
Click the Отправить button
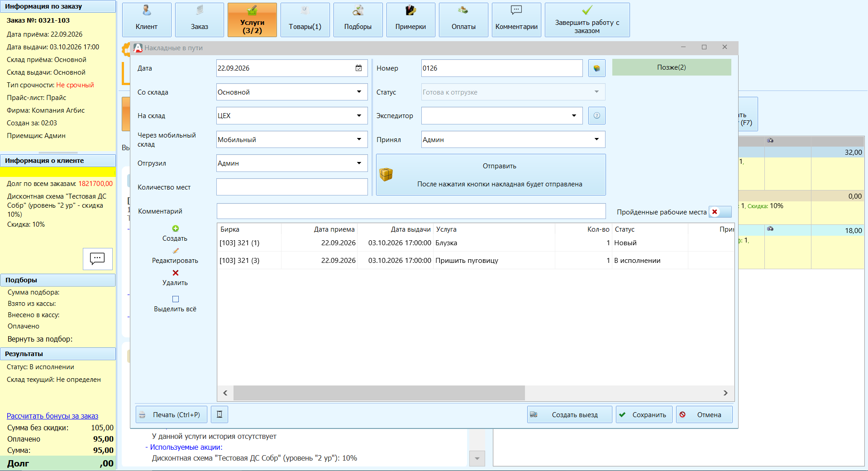point(491,175)
